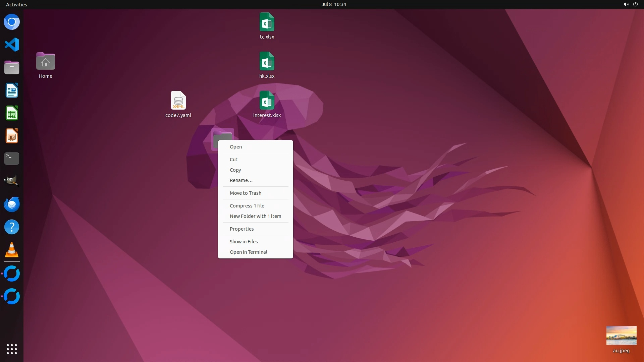The width and height of the screenshot is (644, 362).
Task: Click the Activities button
Action: (16, 4)
